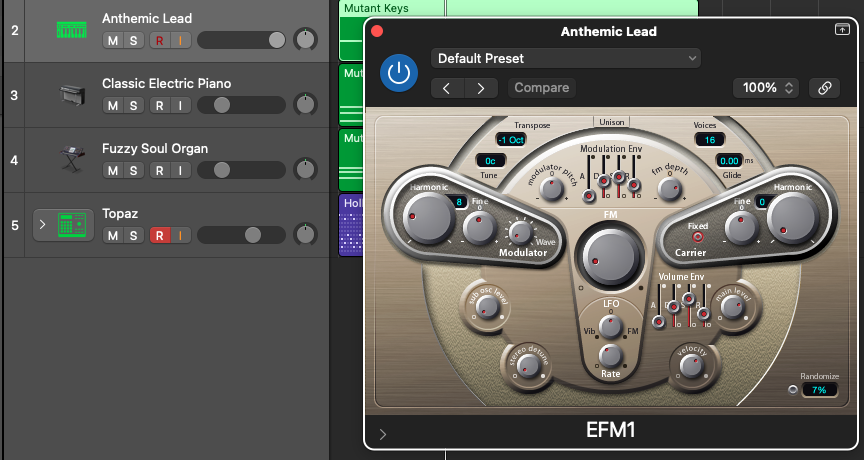Click the Transpose -1 Oct field
This screenshot has height=460, width=864.
coord(511,140)
